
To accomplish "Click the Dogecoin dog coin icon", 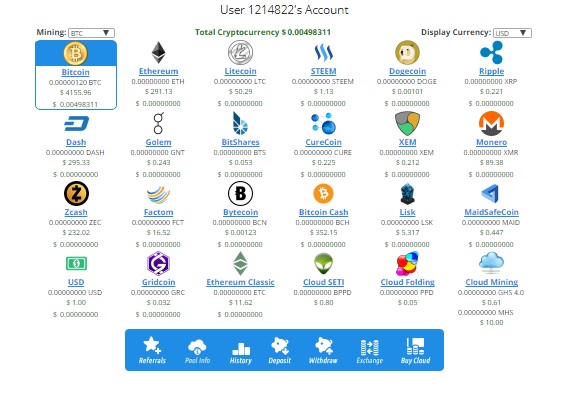I will click(x=407, y=52).
